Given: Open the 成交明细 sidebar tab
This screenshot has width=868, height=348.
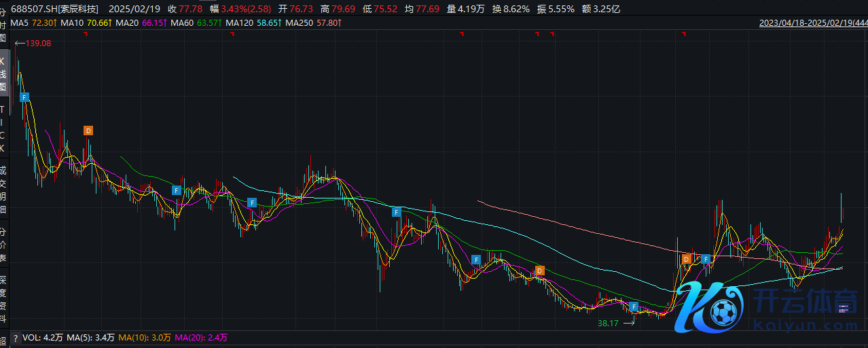Looking at the screenshot, I should (3, 190).
